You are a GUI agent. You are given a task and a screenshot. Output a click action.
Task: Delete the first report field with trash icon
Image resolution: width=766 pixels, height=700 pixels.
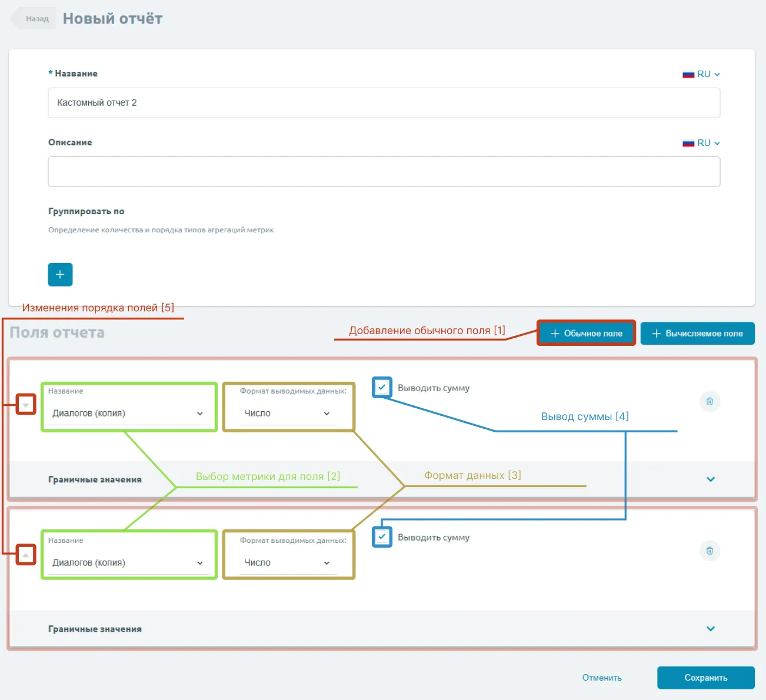tap(710, 401)
